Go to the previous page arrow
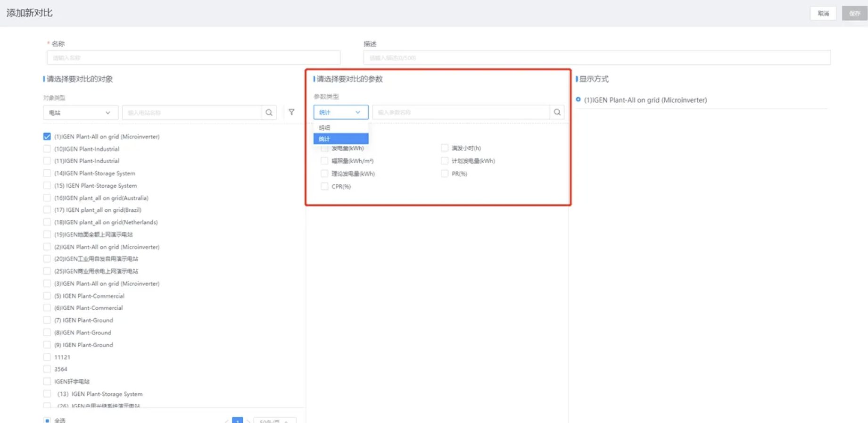This screenshot has height=423, width=868. [x=227, y=421]
